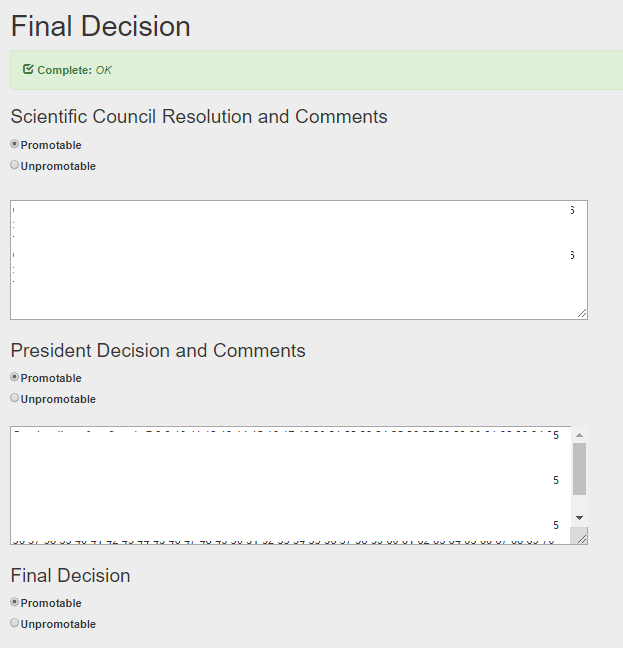This screenshot has height=648, width=623.
Task: Focus the Scientific Council comments text area
Action: (299, 260)
